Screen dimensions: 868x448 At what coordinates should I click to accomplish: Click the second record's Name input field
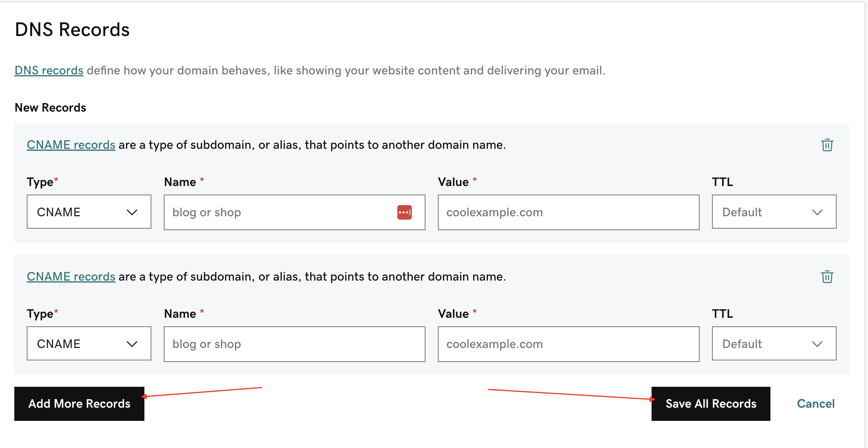pyautogui.click(x=294, y=344)
